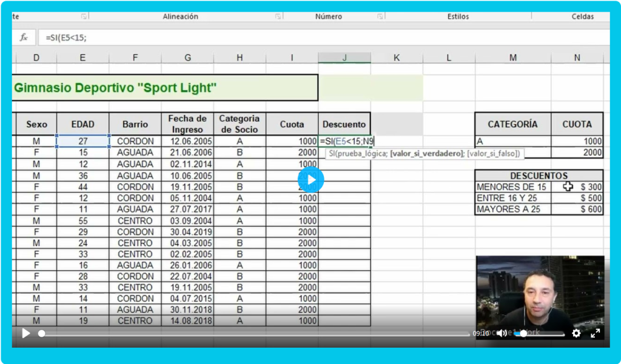Click the presenter webcam thumbnail
Screen dimensions: 621x364
540,291
